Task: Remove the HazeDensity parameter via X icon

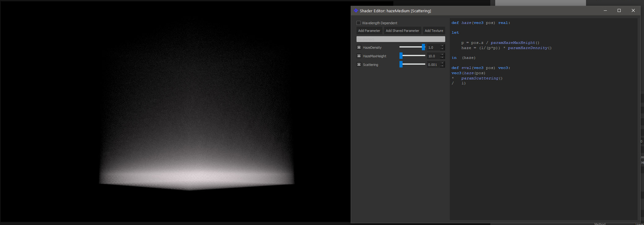Action: [x=359, y=48]
